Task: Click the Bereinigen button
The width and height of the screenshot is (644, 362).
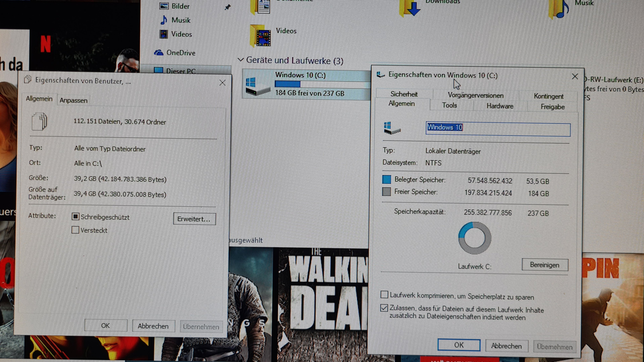Action: (545, 265)
